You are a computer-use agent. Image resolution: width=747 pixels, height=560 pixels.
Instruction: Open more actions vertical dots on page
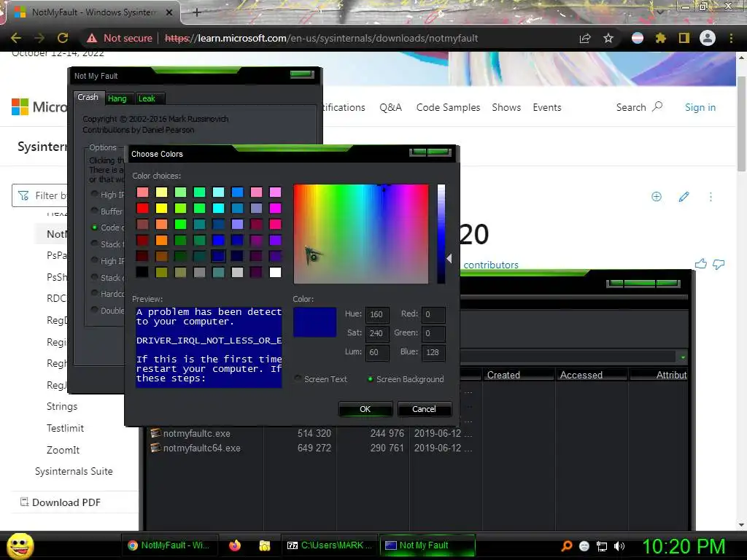(711, 197)
